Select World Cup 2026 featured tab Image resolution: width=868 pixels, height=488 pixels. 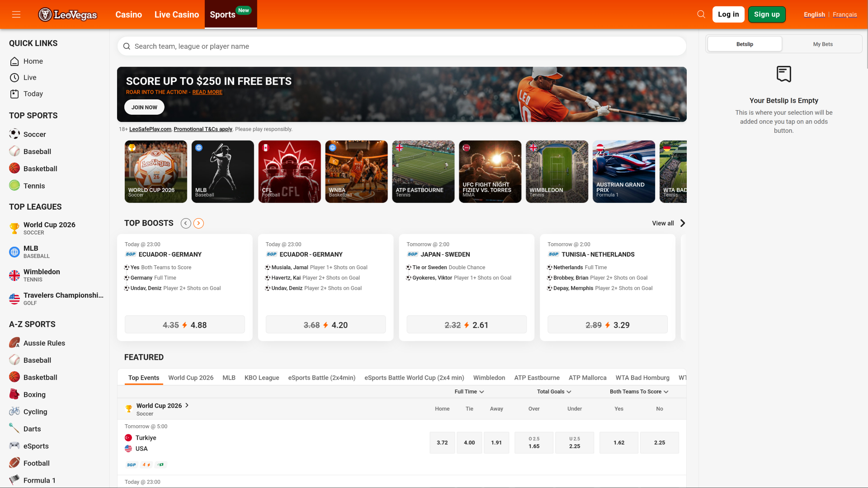(191, 378)
